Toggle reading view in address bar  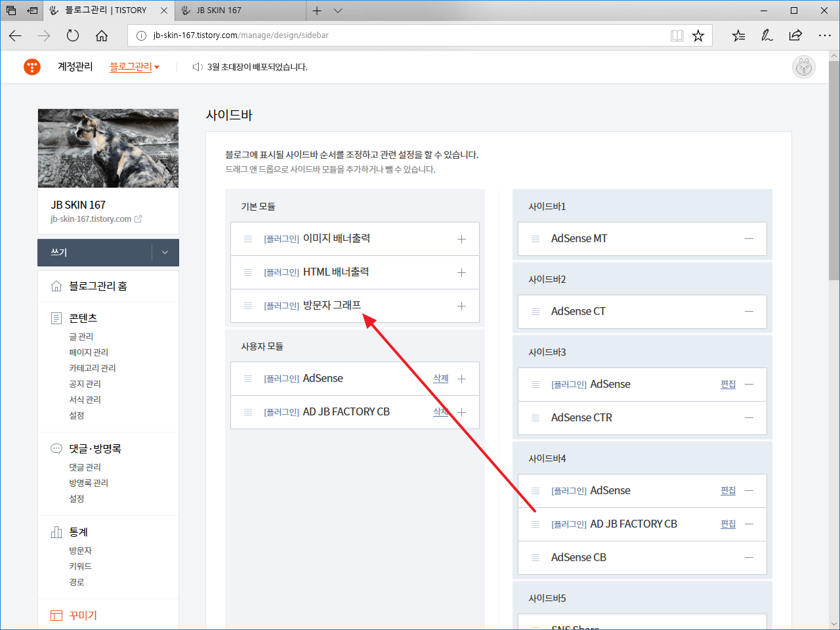pos(677,35)
